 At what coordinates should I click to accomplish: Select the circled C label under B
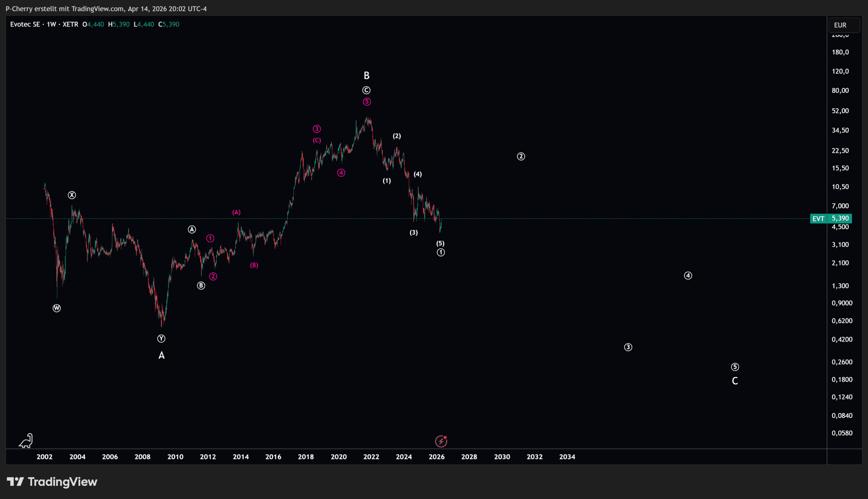coord(366,90)
